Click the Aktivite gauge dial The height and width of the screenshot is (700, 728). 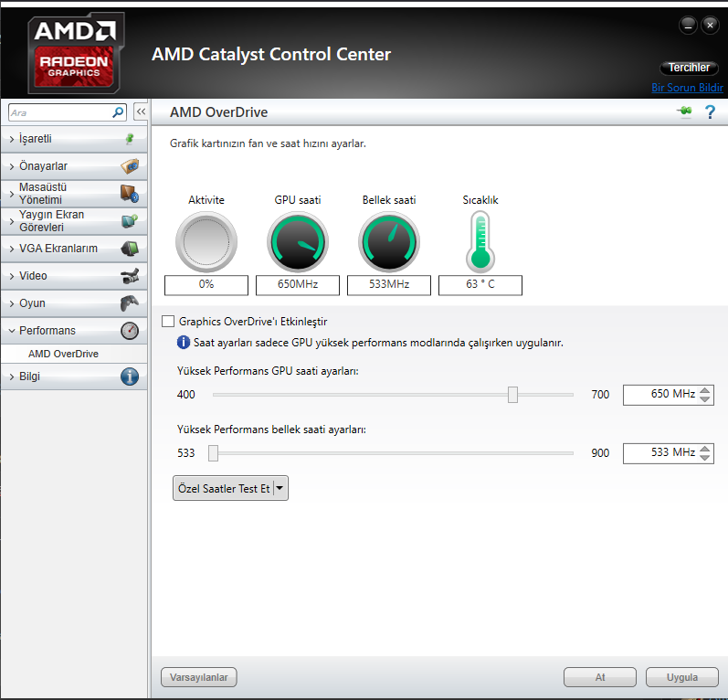(x=206, y=241)
